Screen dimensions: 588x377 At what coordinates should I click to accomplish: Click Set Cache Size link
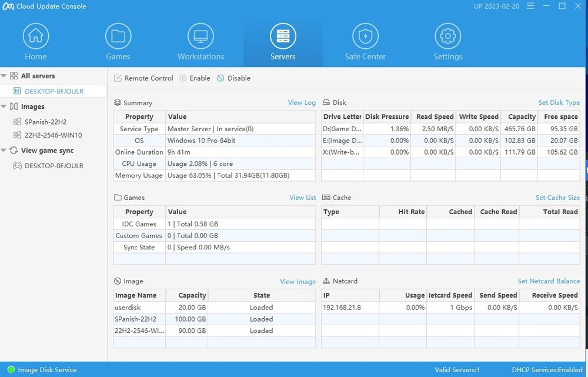(557, 198)
